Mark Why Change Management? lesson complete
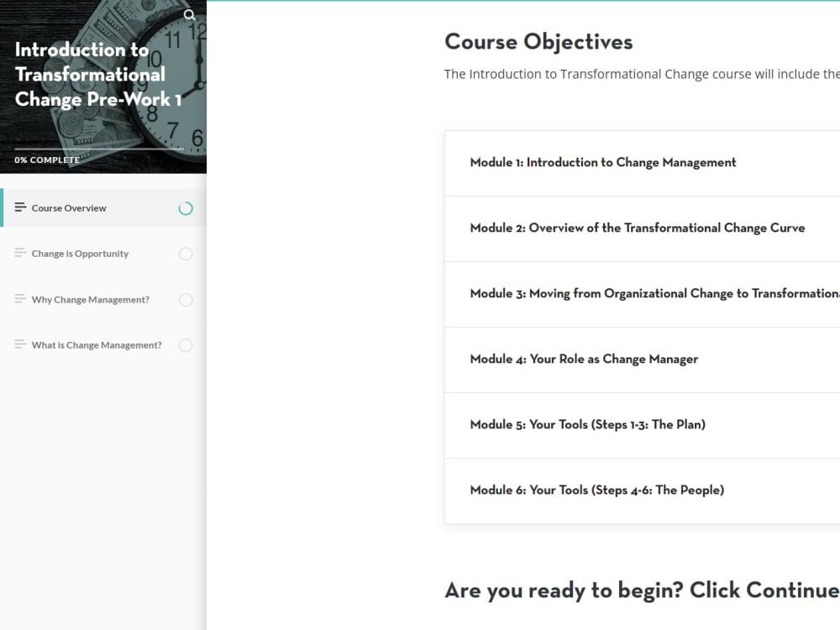 [186, 299]
